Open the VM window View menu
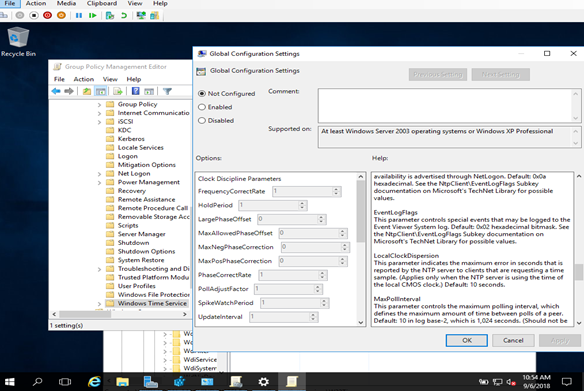The image size is (584, 391). click(x=135, y=3)
